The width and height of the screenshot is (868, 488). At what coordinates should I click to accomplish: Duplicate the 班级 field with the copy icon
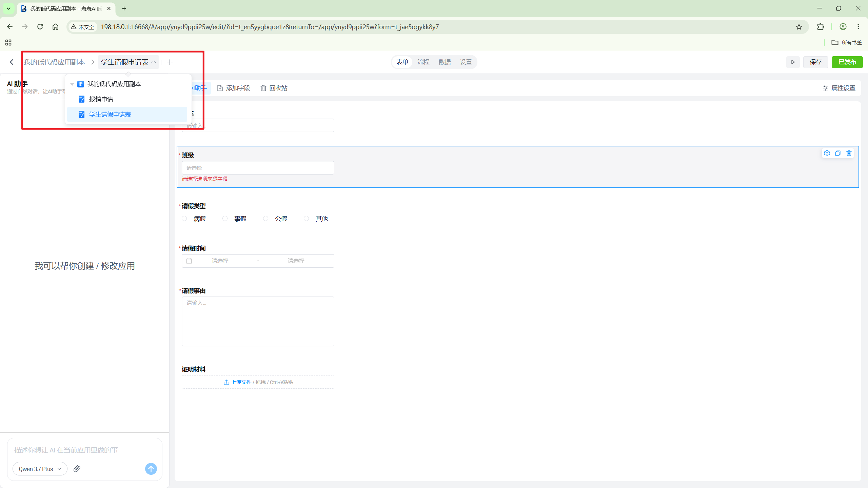click(x=838, y=153)
